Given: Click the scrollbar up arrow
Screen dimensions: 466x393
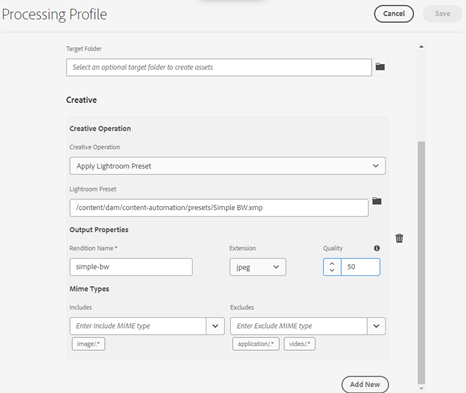Looking at the screenshot, I should tap(421, 47).
